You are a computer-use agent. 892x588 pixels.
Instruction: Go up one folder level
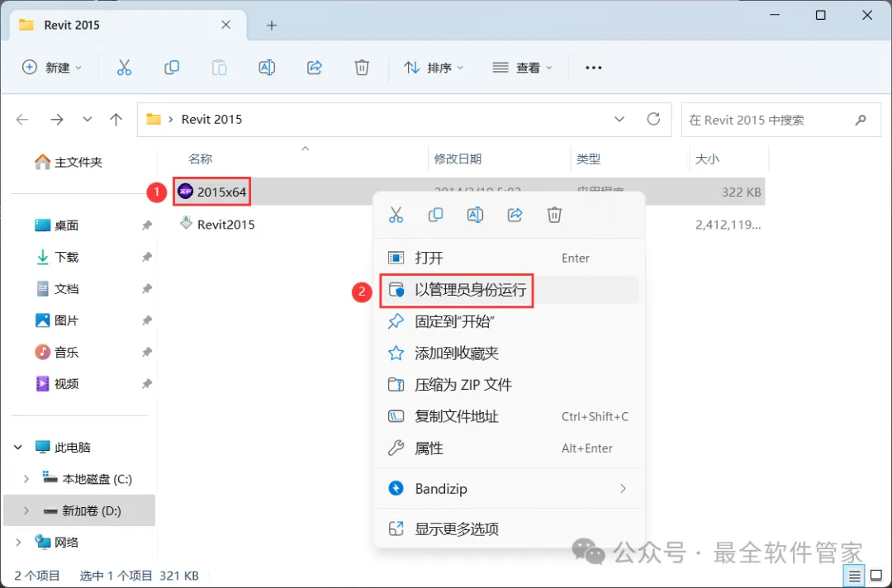coord(116,120)
